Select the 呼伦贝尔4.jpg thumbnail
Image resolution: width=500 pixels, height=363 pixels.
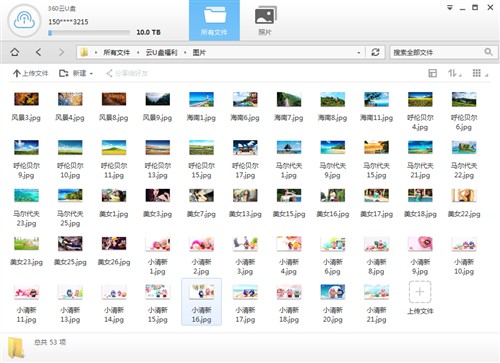click(x=420, y=99)
